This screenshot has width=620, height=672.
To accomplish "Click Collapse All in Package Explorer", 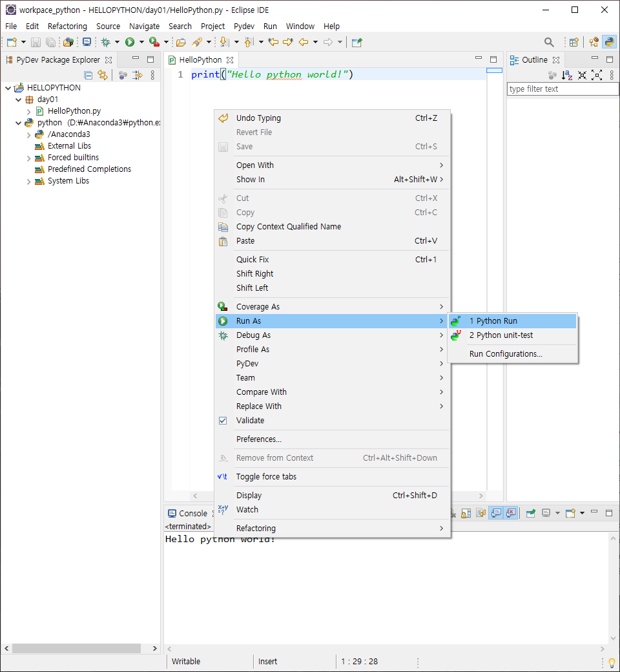I will tap(88, 76).
